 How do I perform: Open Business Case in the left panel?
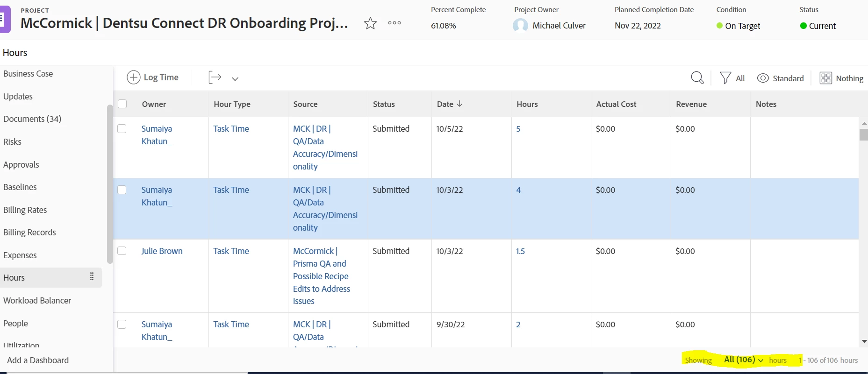pos(28,74)
